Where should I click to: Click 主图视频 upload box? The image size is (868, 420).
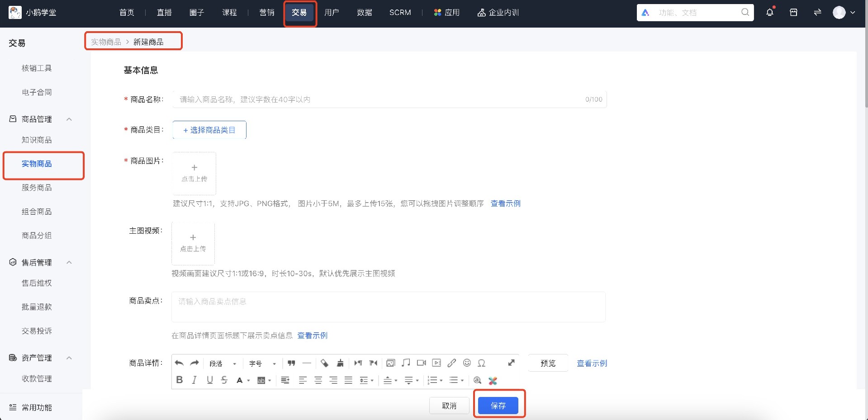coord(193,243)
